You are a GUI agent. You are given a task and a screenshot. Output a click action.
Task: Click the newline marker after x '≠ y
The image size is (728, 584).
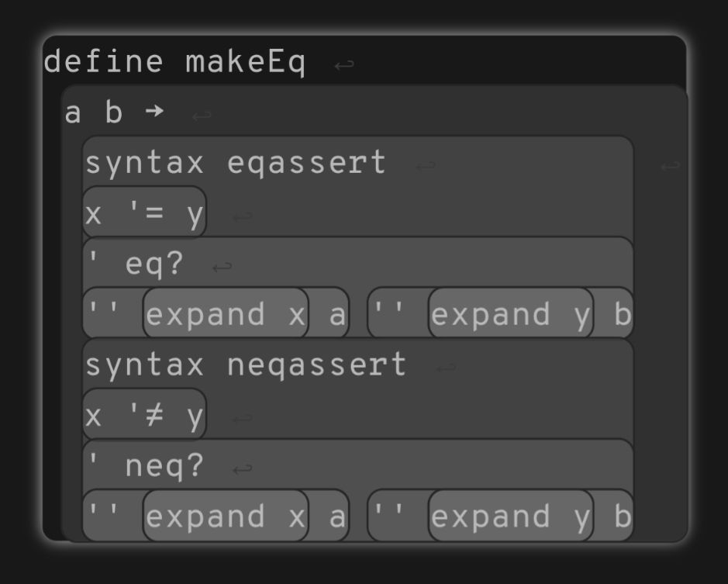click(243, 419)
